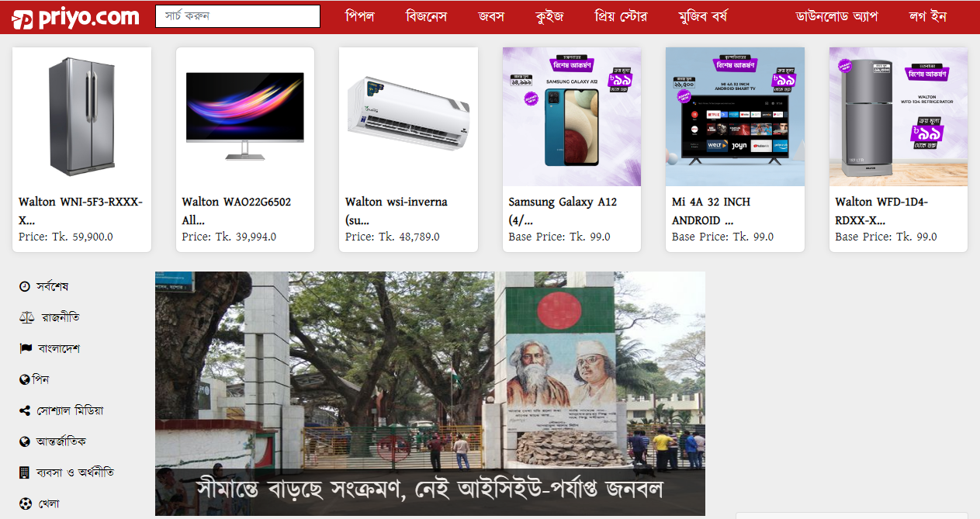The image size is (980, 519).
Task: Click the football icon beside খেলা
Action: pos(25,503)
